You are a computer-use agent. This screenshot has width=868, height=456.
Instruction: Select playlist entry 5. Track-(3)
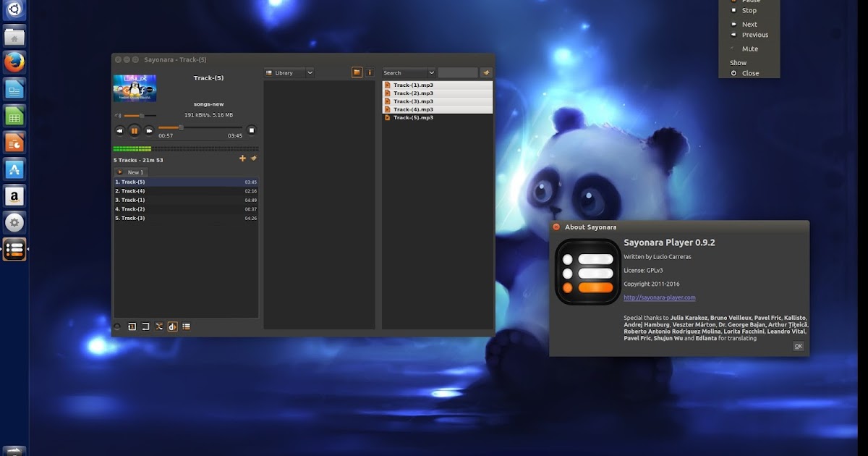pyautogui.click(x=186, y=218)
